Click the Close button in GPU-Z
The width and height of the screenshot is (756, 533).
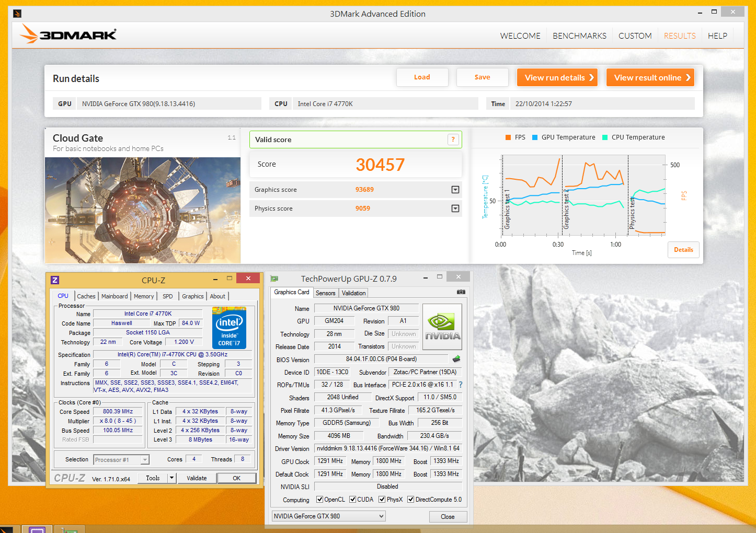(x=448, y=517)
